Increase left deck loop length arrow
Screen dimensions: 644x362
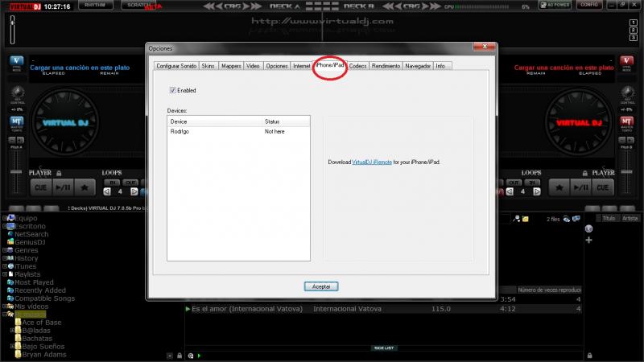[x=134, y=191]
